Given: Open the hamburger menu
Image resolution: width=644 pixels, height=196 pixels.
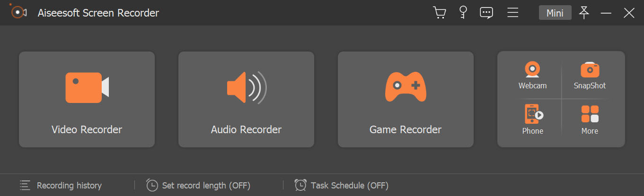Looking at the screenshot, I should coord(512,13).
